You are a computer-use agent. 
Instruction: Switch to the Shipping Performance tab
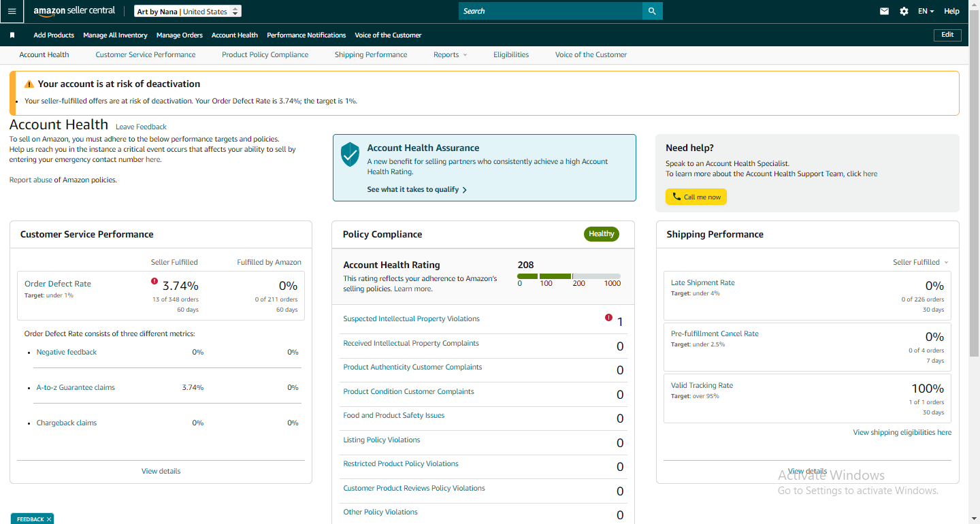[x=371, y=54]
